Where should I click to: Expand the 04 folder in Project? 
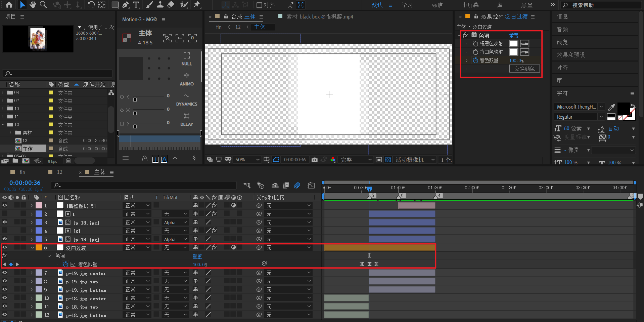3,92
